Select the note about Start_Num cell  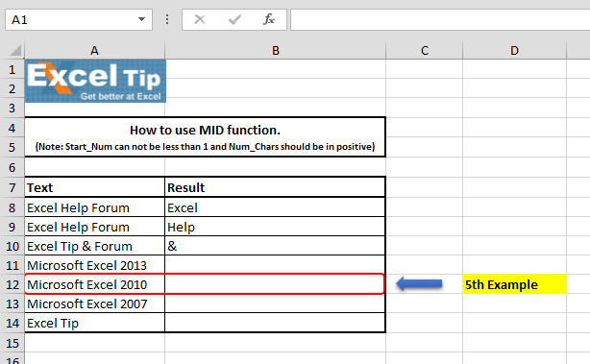205,147
